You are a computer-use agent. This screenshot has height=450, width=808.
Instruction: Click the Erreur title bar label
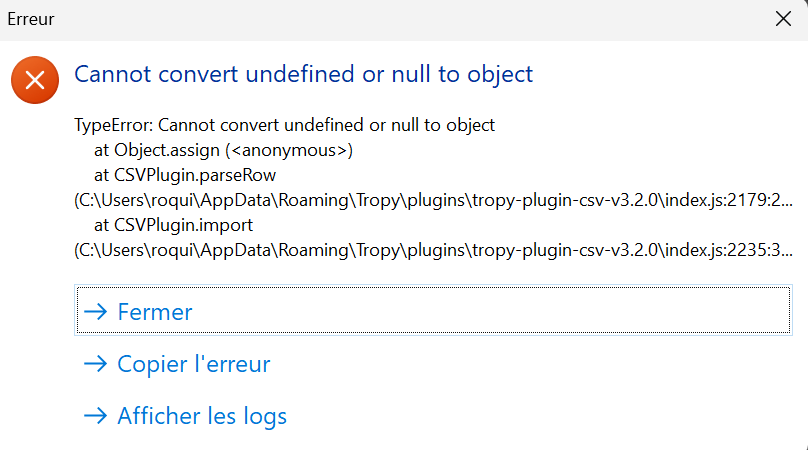(31, 19)
